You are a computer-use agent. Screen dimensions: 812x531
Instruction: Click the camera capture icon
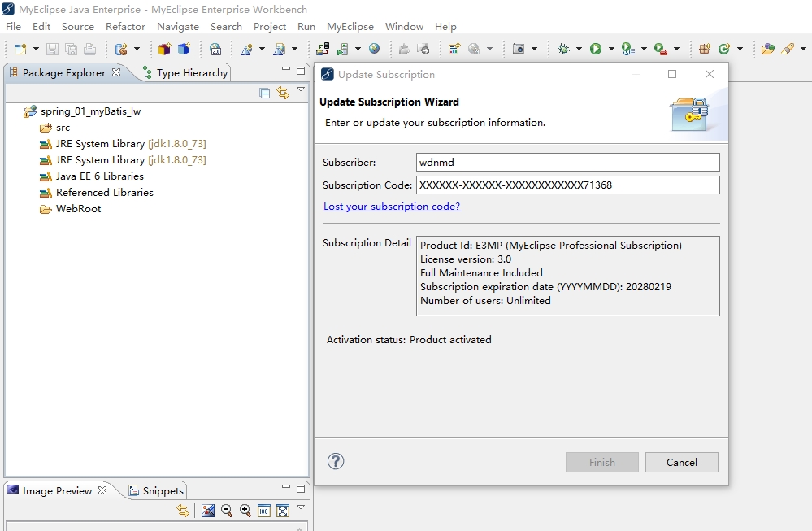point(519,50)
